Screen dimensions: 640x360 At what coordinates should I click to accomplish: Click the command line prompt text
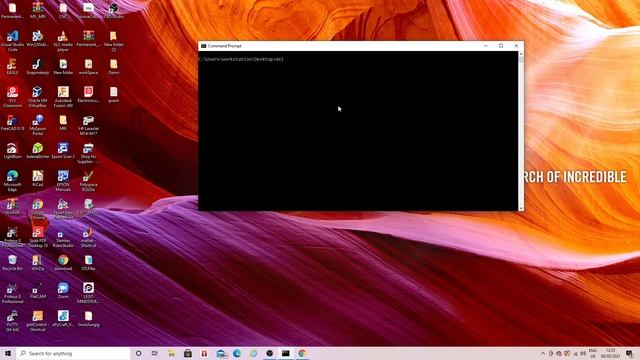tap(241, 59)
